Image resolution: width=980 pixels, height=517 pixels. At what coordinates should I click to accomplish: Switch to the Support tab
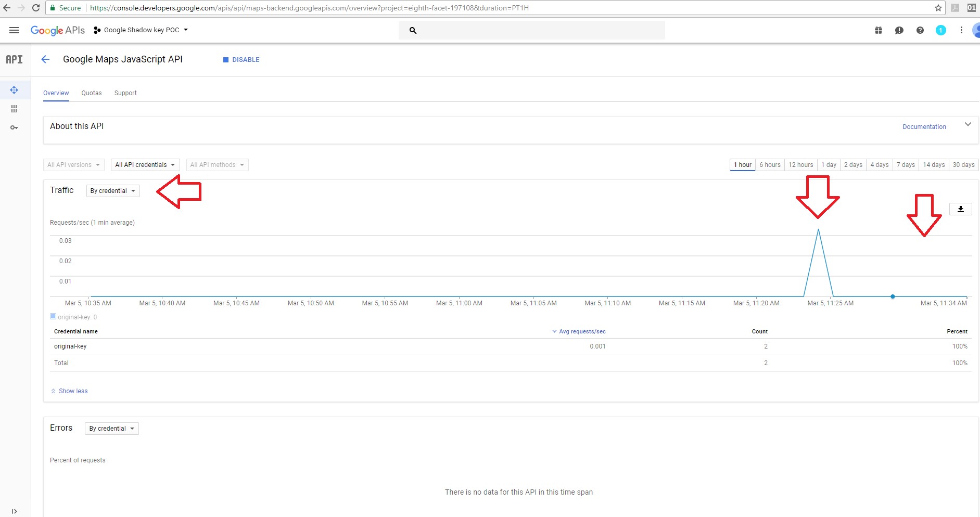(125, 93)
